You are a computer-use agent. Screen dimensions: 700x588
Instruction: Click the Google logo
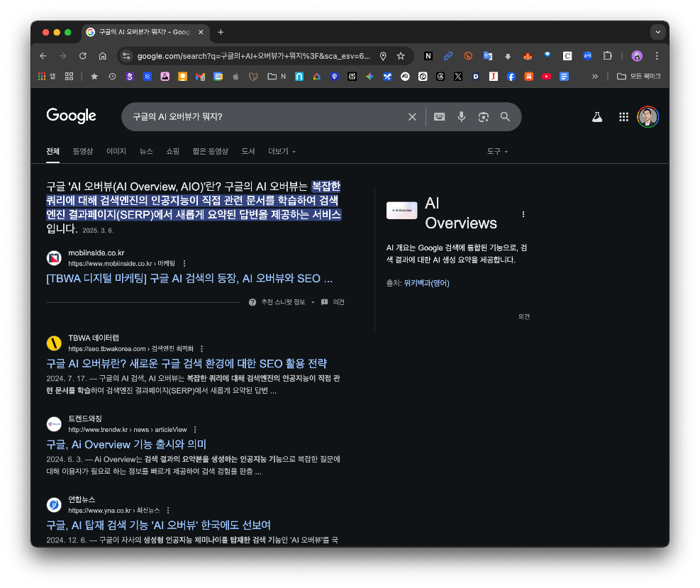tap(71, 116)
